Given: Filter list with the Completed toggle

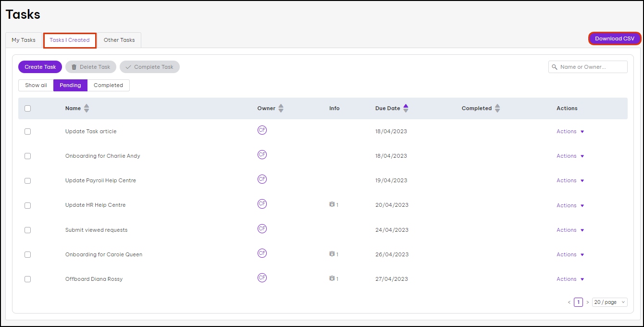Looking at the screenshot, I should 108,85.
